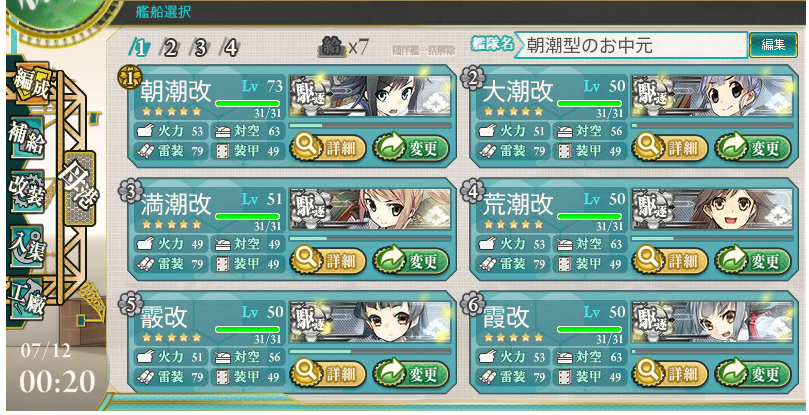The width and height of the screenshot is (809, 415).
Task: Switch to fleet tab 3
Action: click(x=198, y=48)
